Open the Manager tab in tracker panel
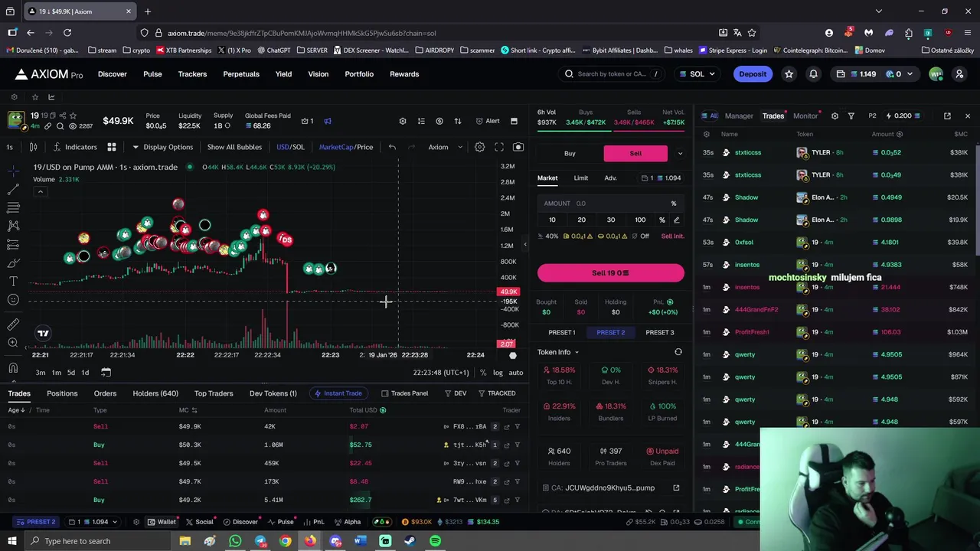The image size is (980, 551). [739, 116]
